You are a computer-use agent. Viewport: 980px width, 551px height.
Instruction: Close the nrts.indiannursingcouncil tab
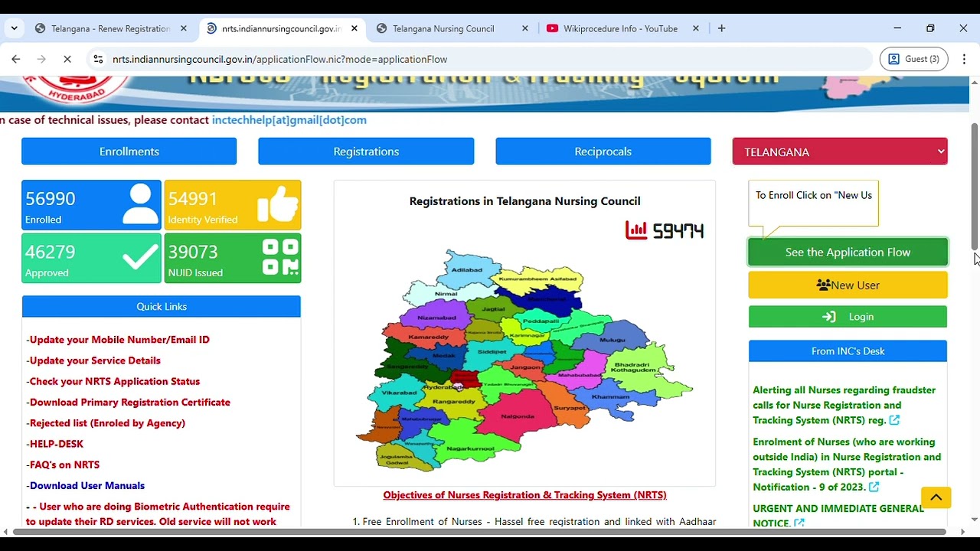point(354,28)
